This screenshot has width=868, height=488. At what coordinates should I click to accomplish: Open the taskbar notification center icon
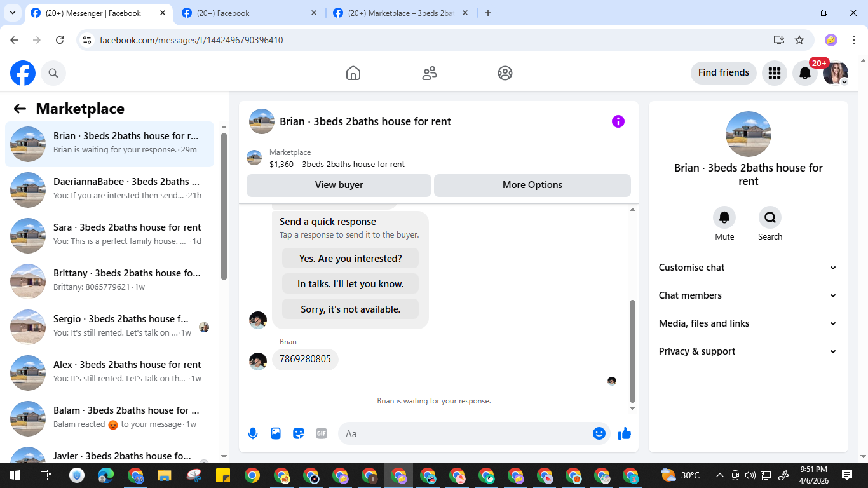847,475
